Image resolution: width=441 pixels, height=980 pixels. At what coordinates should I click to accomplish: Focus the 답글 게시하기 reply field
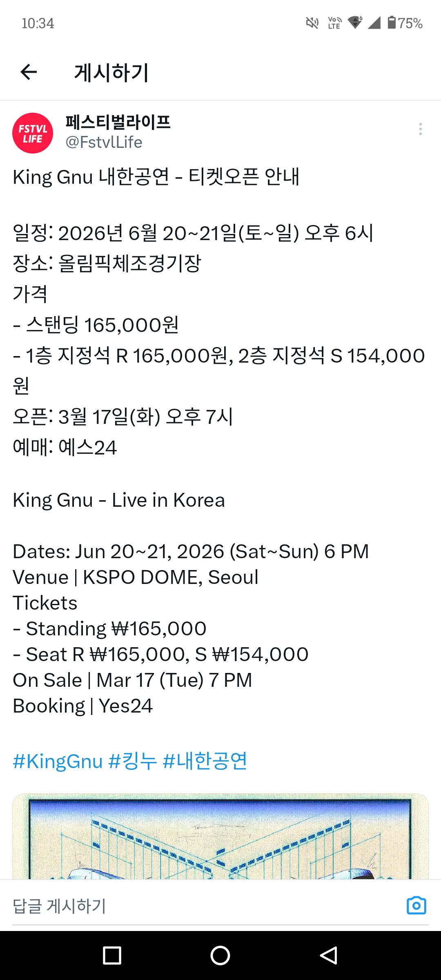(204, 906)
